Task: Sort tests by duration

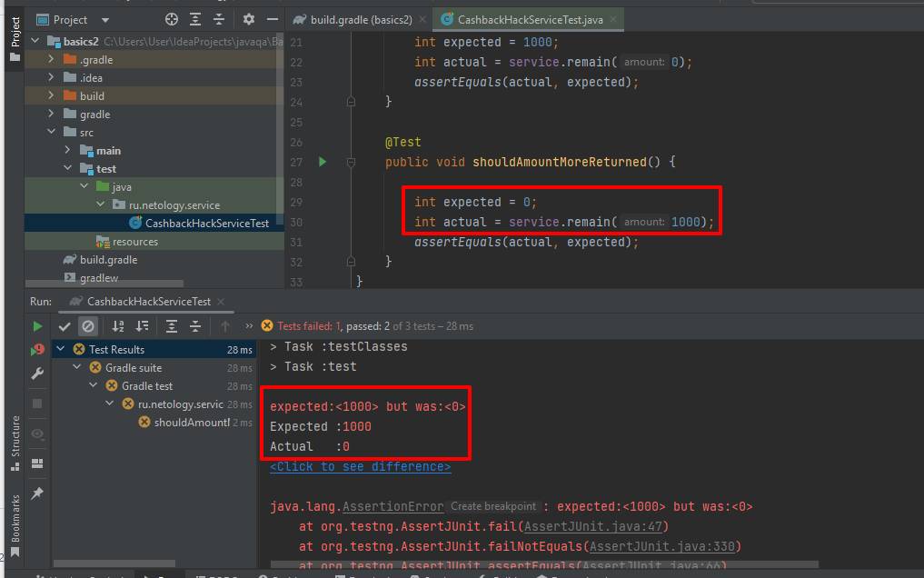Action: point(139,325)
